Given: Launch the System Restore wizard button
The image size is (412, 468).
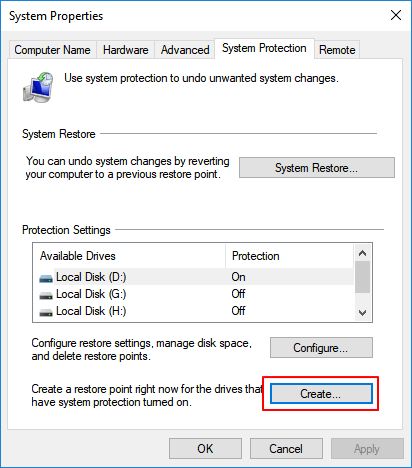Looking at the screenshot, I should coord(317,168).
